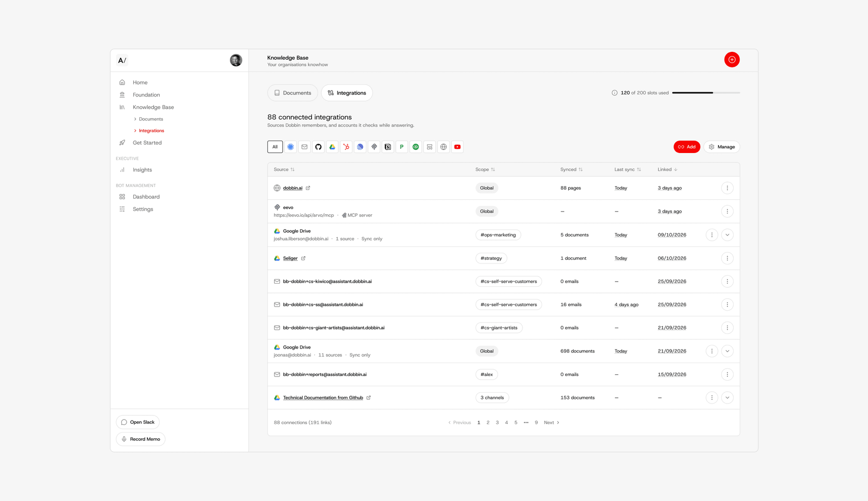Viewport: 868px width, 501px height.
Task: Click the Manage button
Action: (x=722, y=147)
